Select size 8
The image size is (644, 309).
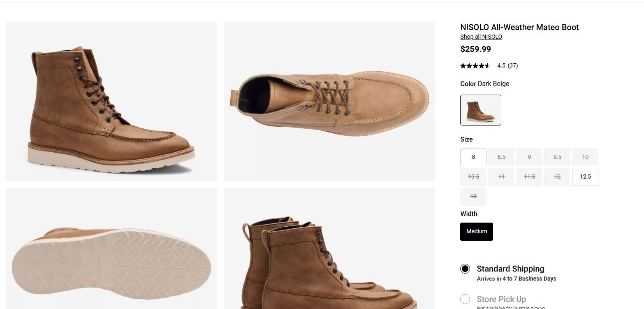473,157
